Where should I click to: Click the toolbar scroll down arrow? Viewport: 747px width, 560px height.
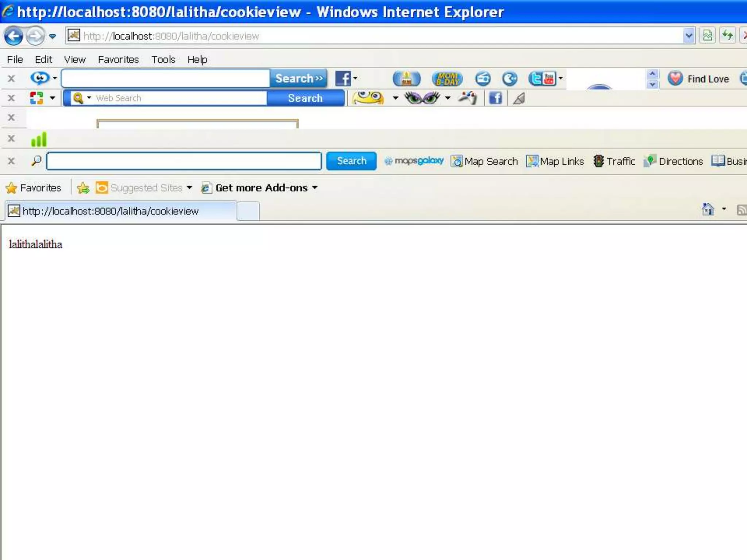pyautogui.click(x=653, y=84)
